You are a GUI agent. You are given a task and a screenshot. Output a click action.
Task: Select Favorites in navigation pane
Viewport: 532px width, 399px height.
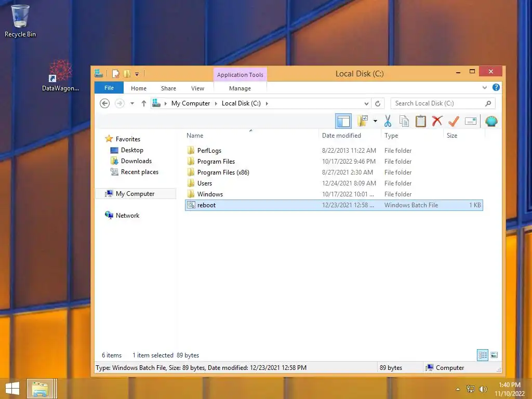point(128,139)
